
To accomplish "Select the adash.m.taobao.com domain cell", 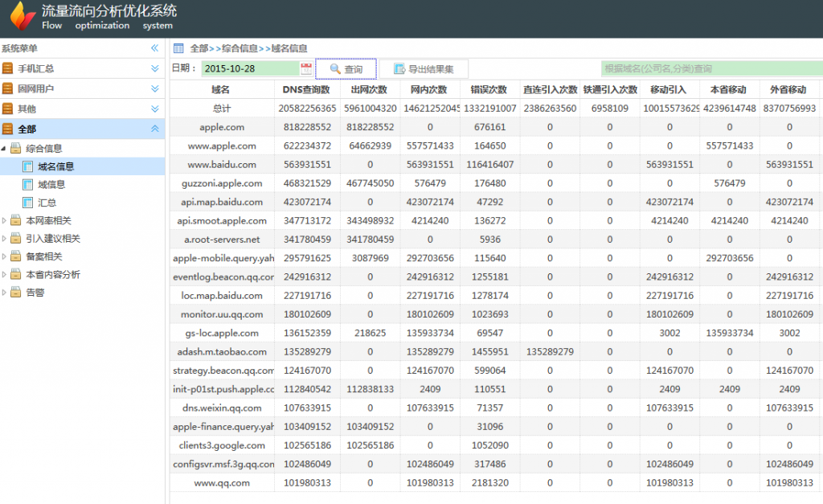I will pos(222,352).
